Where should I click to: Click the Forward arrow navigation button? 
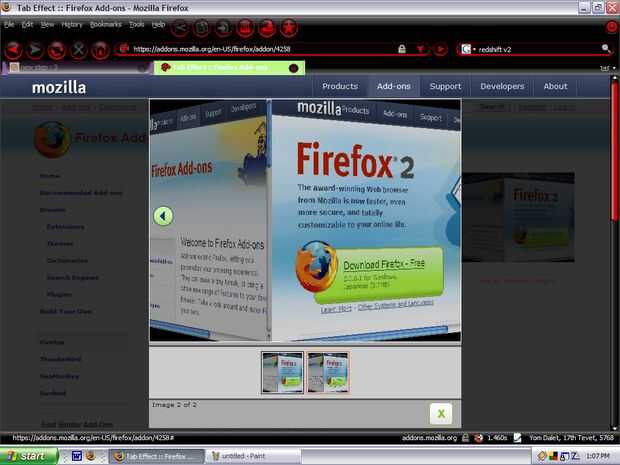point(35,50)
